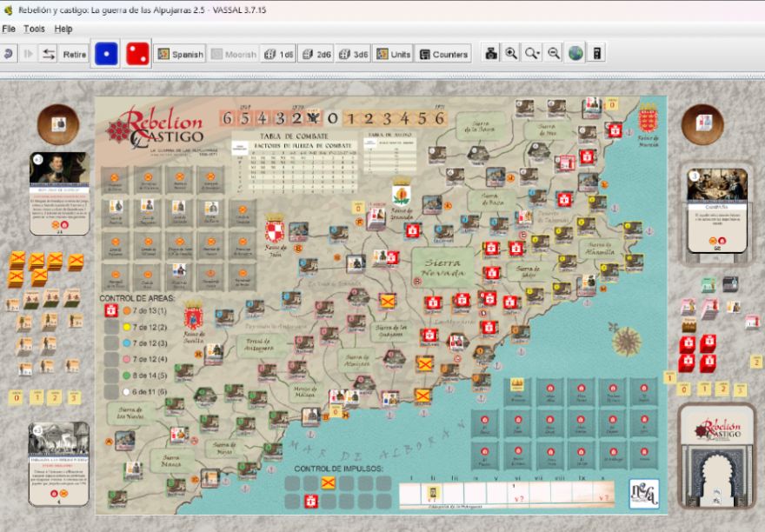Open the Spanish hand window
Screen dimensions: 765x532
pos(181,54)
